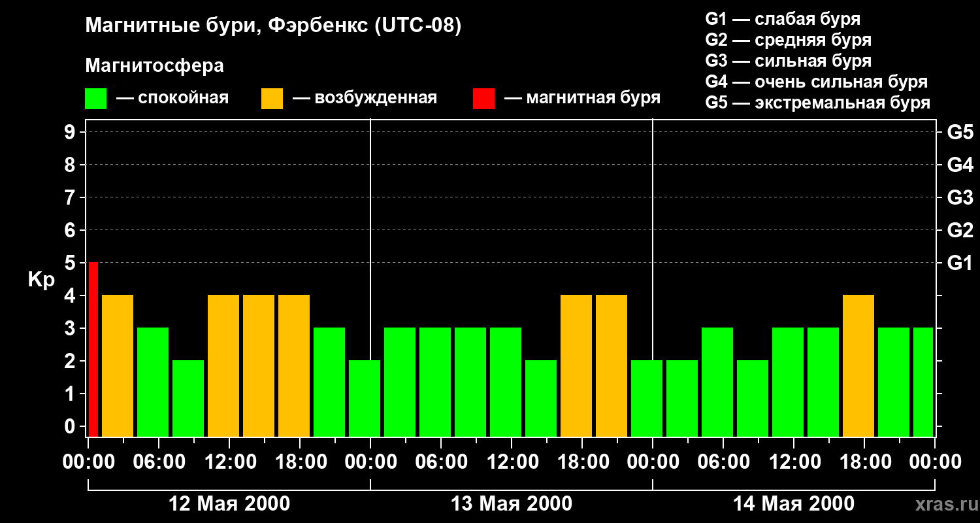Click the Kp axis value 9

pos(71,133)
